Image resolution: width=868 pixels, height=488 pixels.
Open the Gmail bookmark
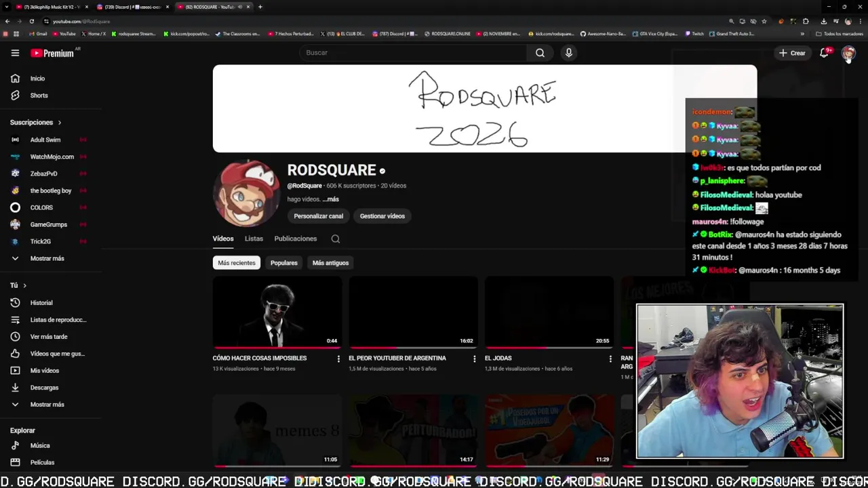point(38,33)
